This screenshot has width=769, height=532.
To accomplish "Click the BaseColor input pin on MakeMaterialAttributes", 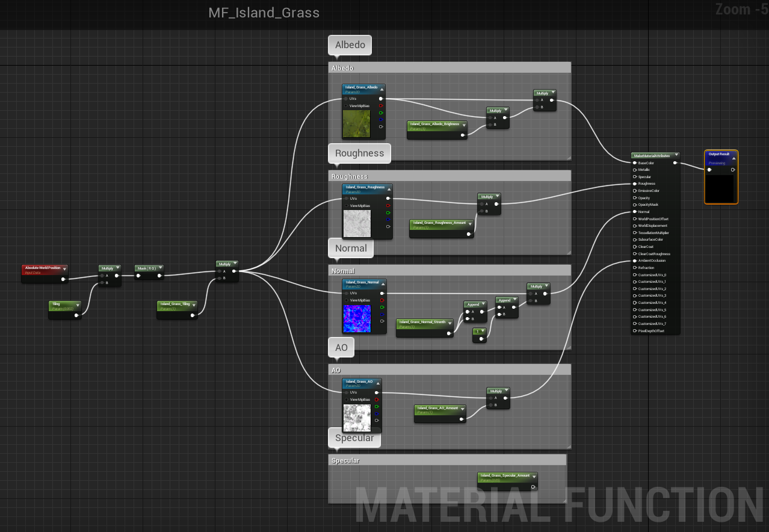I will click(x=635, y=163).
